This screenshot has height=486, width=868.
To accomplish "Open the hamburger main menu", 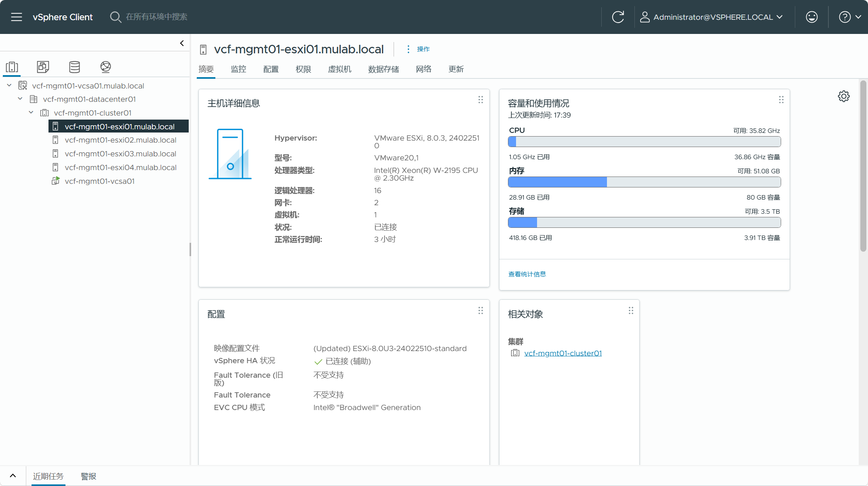I will pos(17,17).
